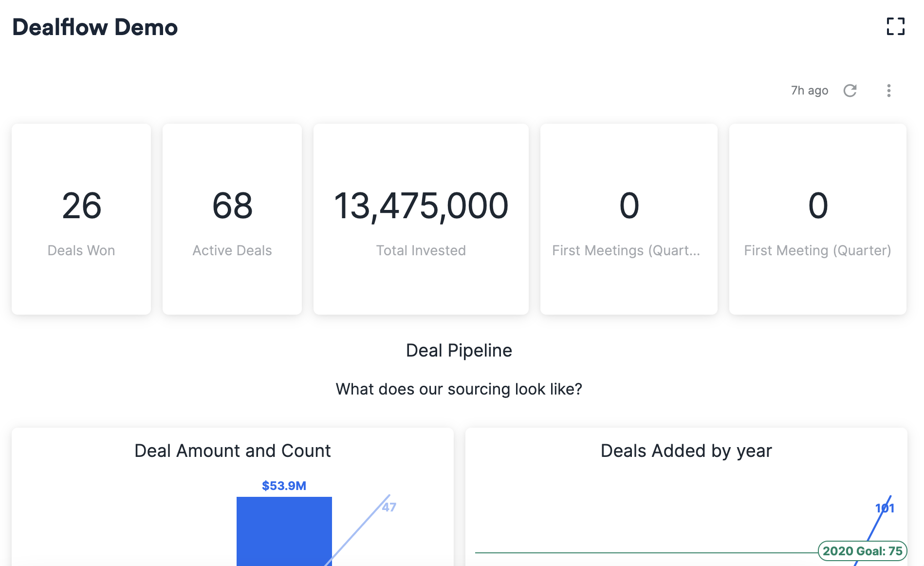
Task: Click the Dealflow Demo dashboard title
Action: 95,27
